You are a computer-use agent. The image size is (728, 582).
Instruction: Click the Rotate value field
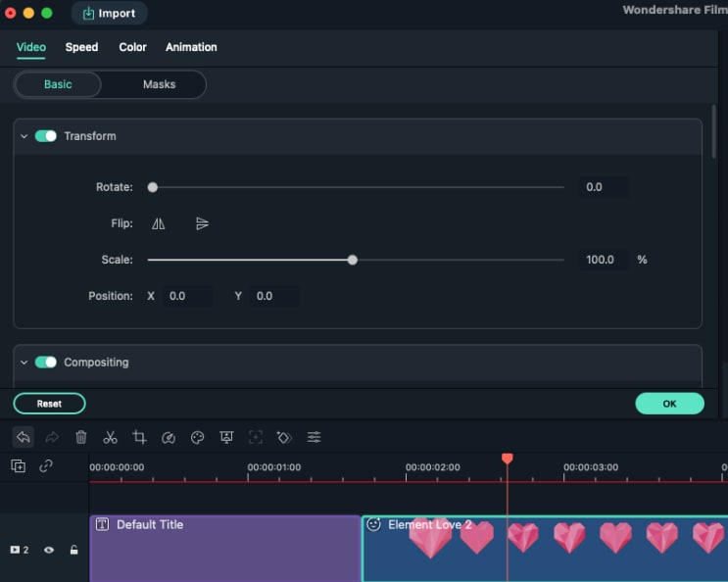605,187
